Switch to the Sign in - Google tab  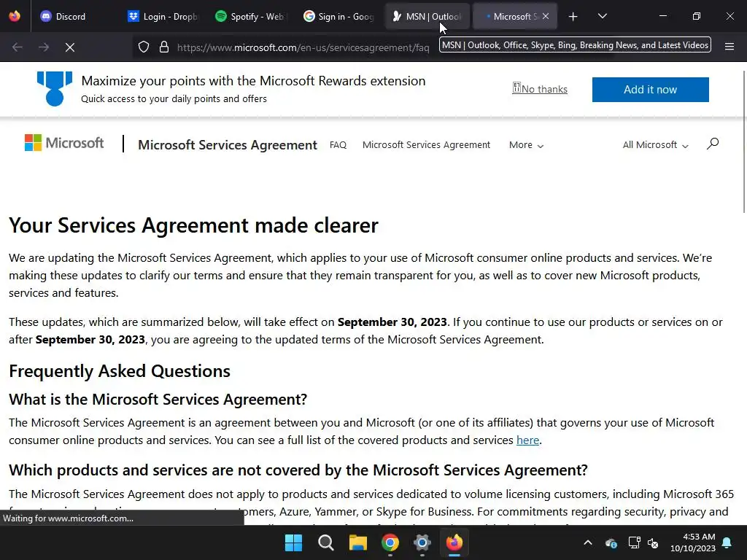click(x=338, y=16)
